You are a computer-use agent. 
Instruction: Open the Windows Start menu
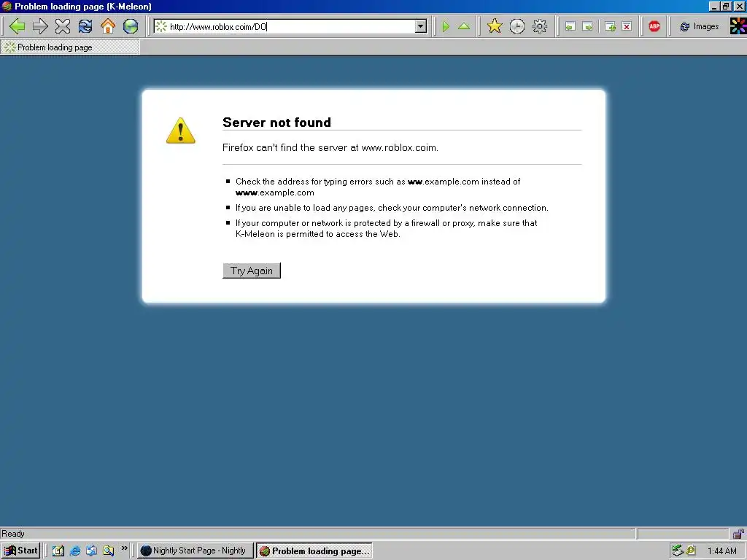point(20,551)
